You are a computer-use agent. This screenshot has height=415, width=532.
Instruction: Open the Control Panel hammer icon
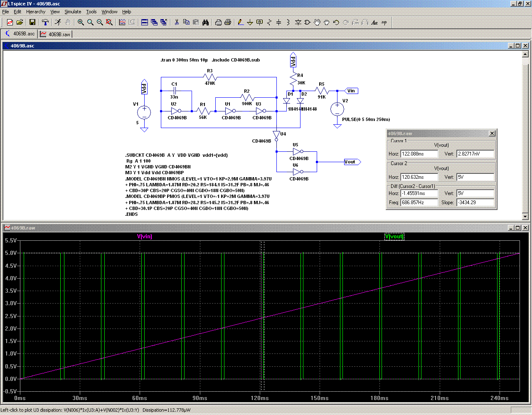[45, 22]
